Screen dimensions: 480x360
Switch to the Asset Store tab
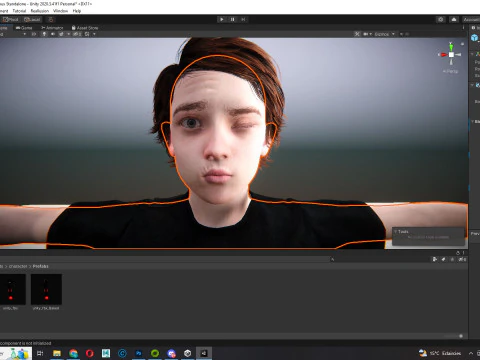tap(85, 28)
